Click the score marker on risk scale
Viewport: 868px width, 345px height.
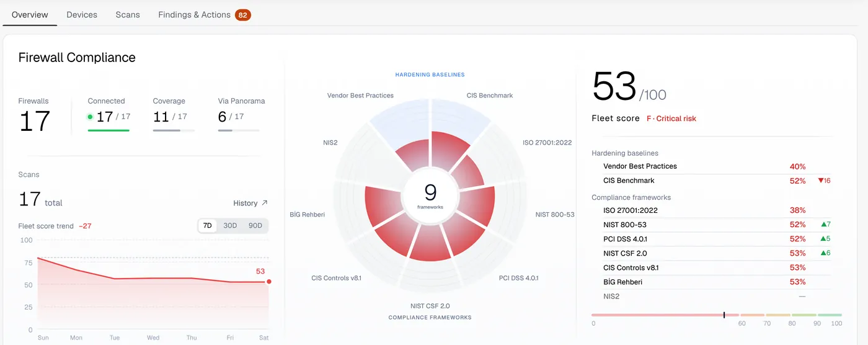724,315
